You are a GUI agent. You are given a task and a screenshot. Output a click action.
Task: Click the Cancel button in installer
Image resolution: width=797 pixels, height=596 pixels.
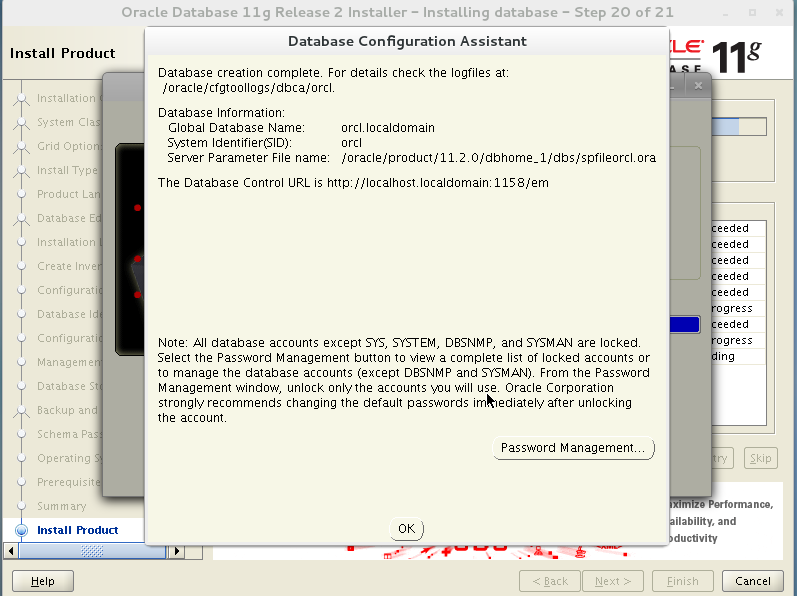tap(752, 581)
